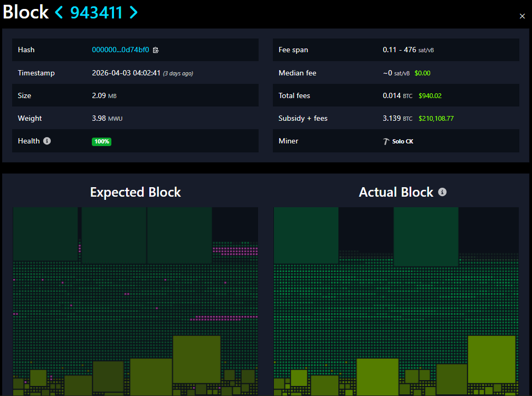Image resolution: width=532 pixels, height=396 pixels.
Task: Click the $940.02 total fees amount
Action: click(430, 96)
